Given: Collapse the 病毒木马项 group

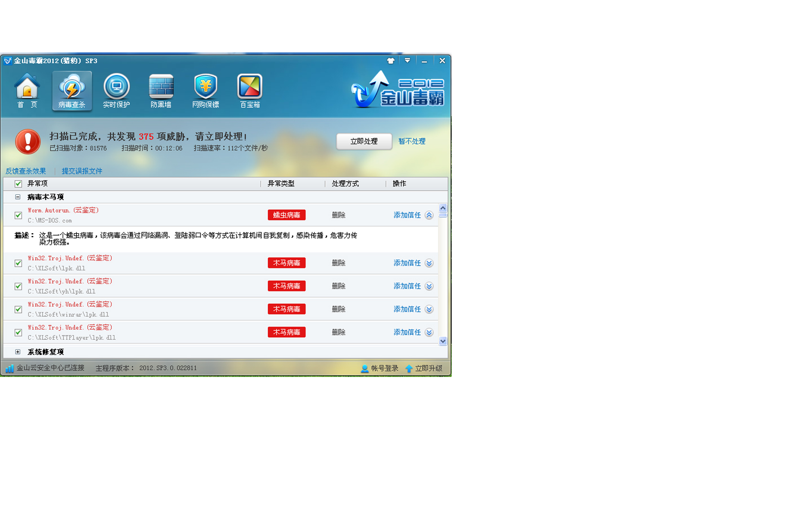Looking at the screenshot, I should pos(18,197).
